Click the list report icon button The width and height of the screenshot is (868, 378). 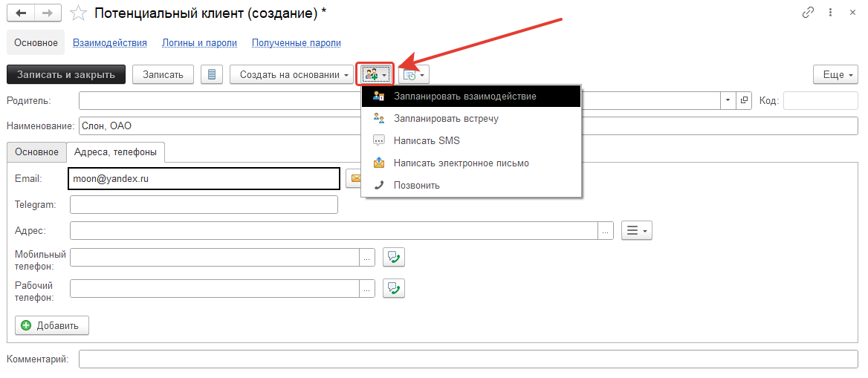[x=213, y=74]
